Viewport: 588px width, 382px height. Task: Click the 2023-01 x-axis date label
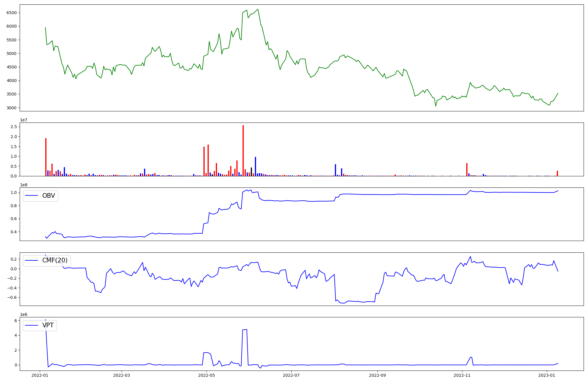click(x=547, y=375)
